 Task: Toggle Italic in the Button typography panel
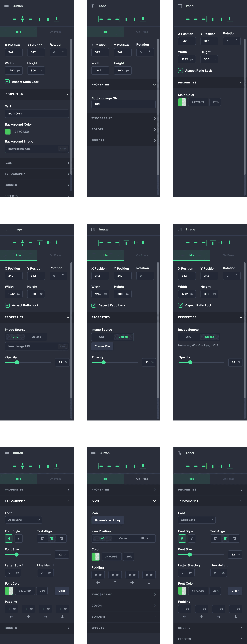(18, 538)
